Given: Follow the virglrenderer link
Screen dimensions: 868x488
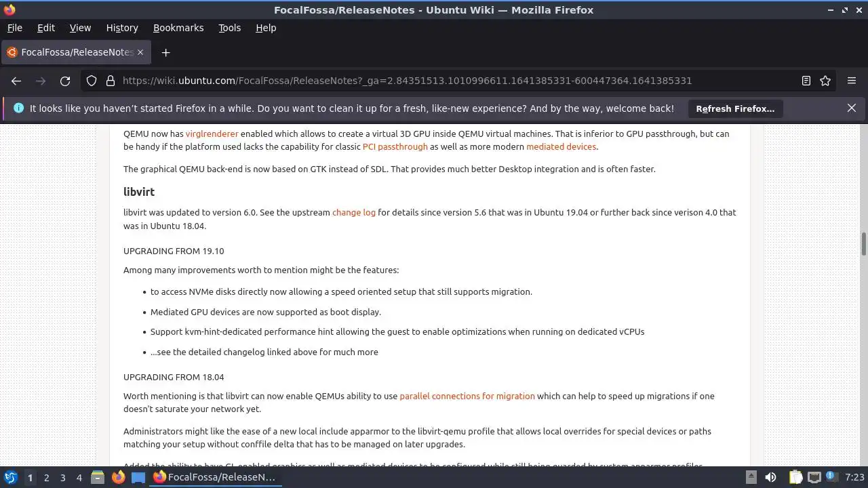Looking at the screenshot, I should [x=212, y=134].
